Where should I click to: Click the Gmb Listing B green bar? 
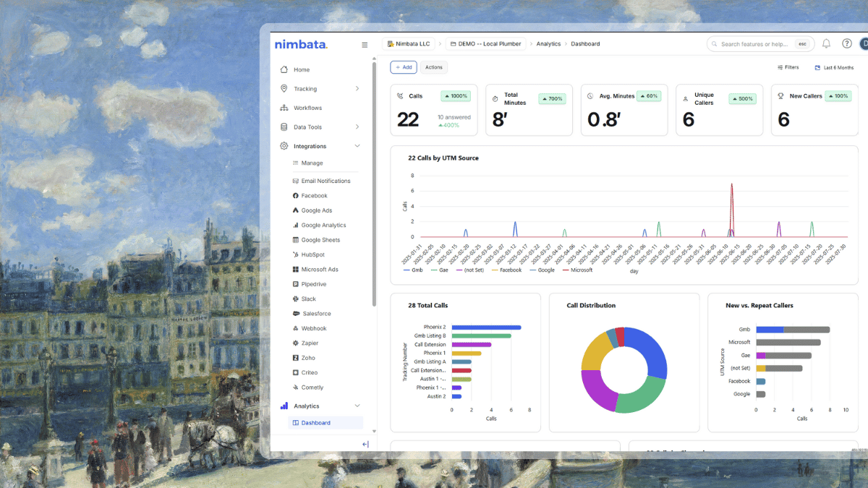(481, 335)
